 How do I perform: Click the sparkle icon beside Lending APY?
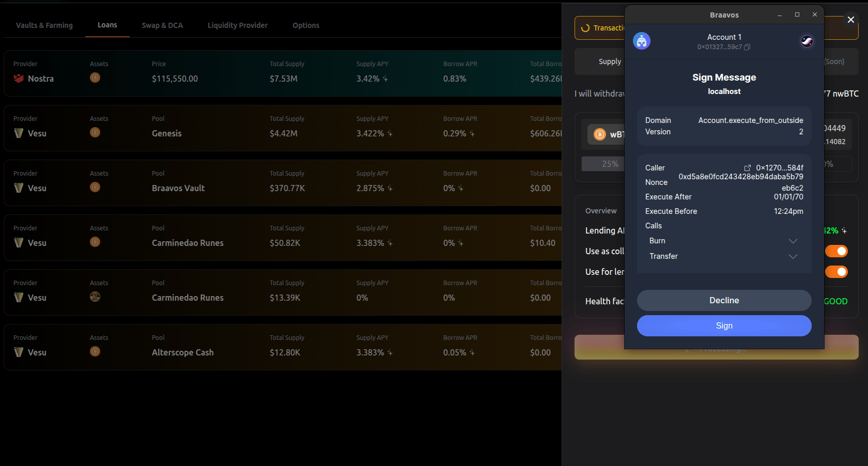pos(844,231)
